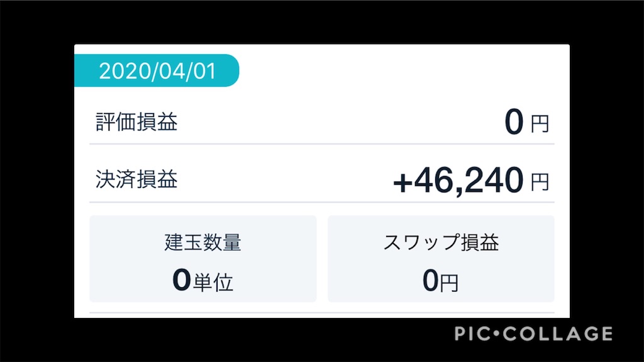The height and width of the screenshot is (362, 644).
Task: Select the left gray card containing 建玉数量
Action: (x=203, y=259)
